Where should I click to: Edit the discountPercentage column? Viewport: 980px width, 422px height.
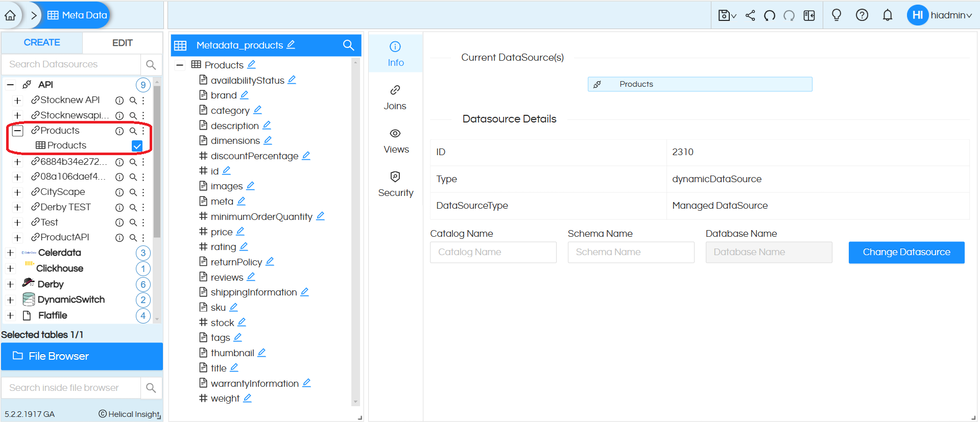(x=306, y=156)
